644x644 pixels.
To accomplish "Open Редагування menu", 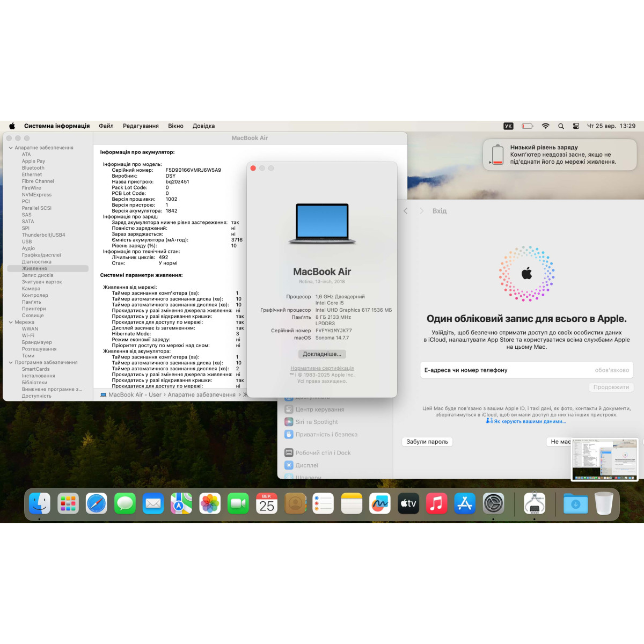I will coord(141,126).
